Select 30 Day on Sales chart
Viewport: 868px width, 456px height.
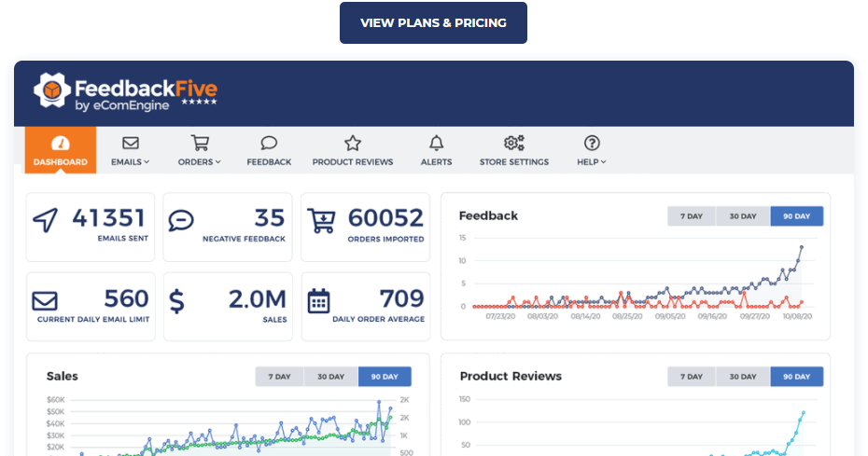pyautogui.click(x=331, y=377)
